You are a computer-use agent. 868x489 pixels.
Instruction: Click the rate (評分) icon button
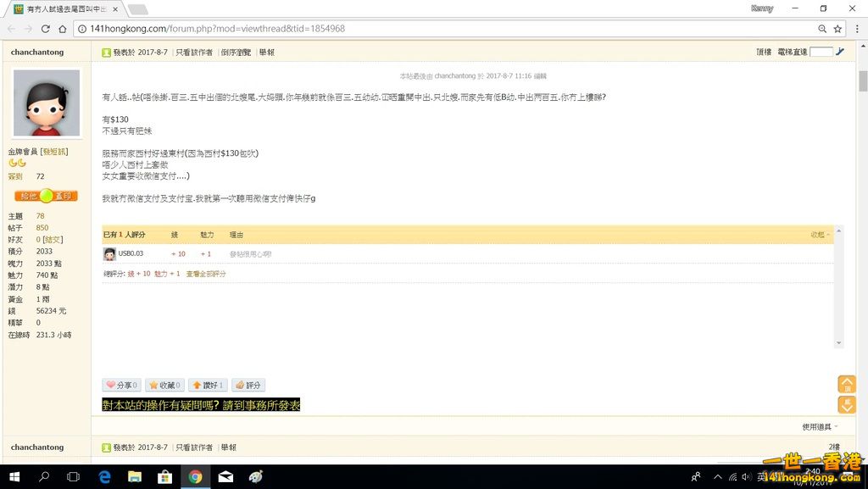(x=239, y=385)
